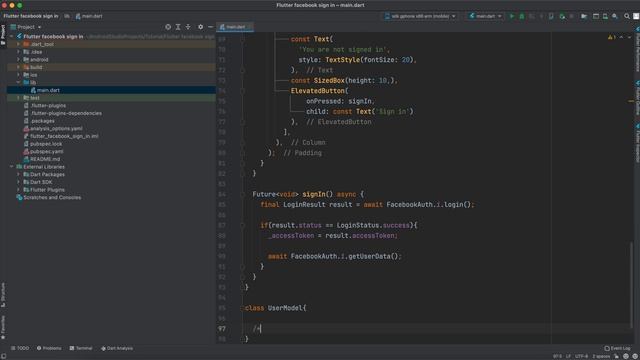Expand Flutter Plugins node
Screen dimensions: 640x360
(18, 190)
